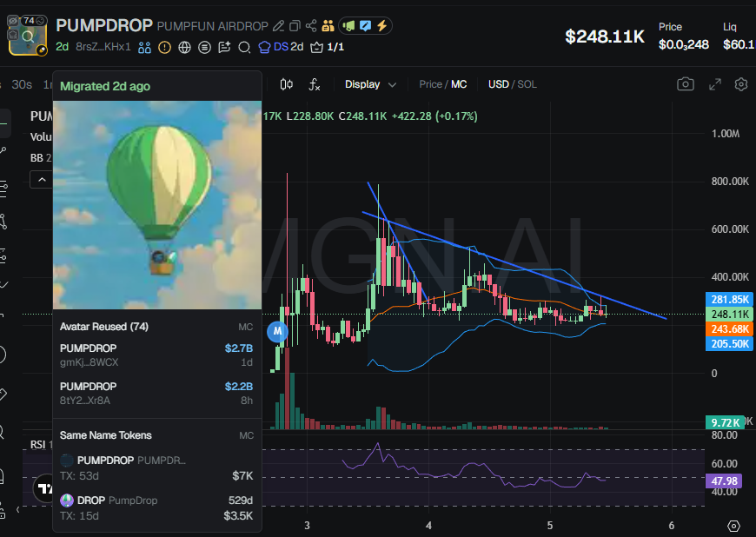The width and height of the screenshot is (756, 537).
Task: Click the 9.72K volume label
Action: 726,423
